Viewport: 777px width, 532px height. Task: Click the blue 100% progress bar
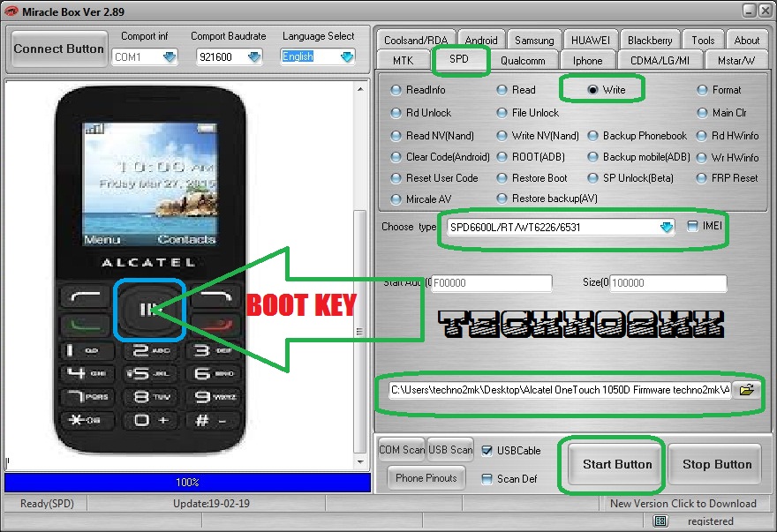(x=187, y=483)
